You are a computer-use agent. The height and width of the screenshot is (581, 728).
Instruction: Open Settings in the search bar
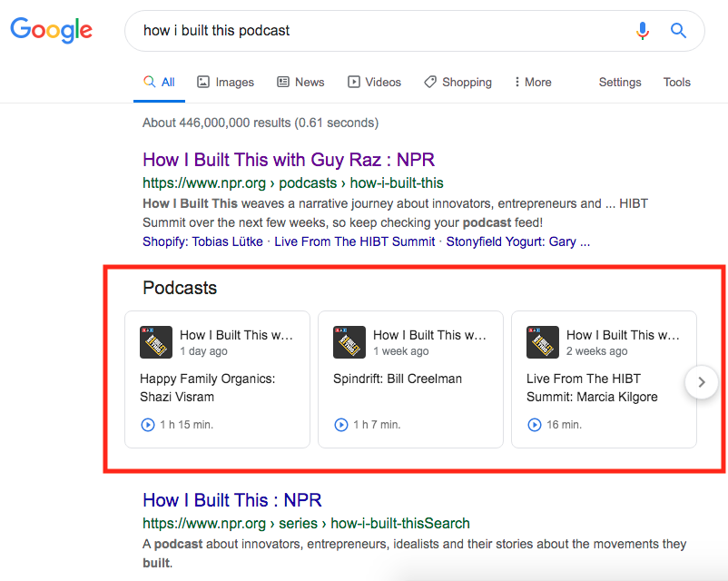pos(620,83)
